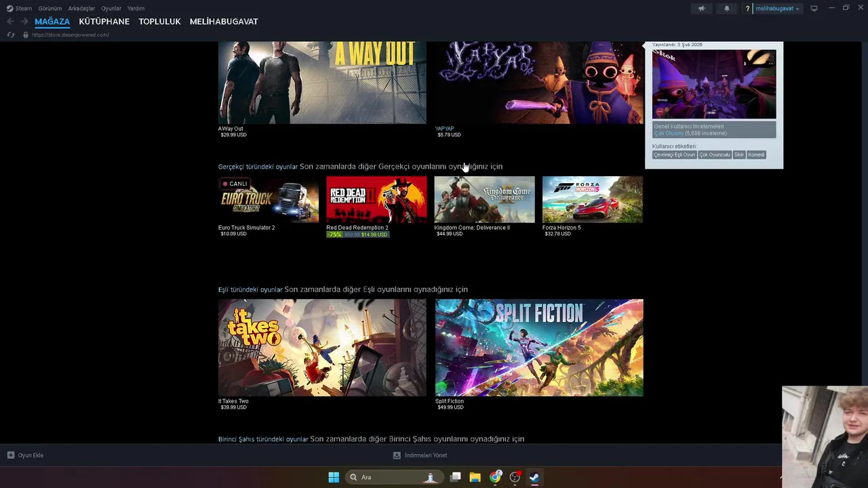Switch to the MAĞAZA tab

tap(52, 22)
